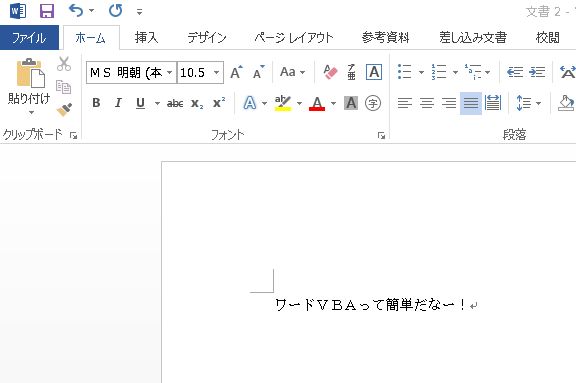Click the enclosed character (字) icon

(372, 103)
